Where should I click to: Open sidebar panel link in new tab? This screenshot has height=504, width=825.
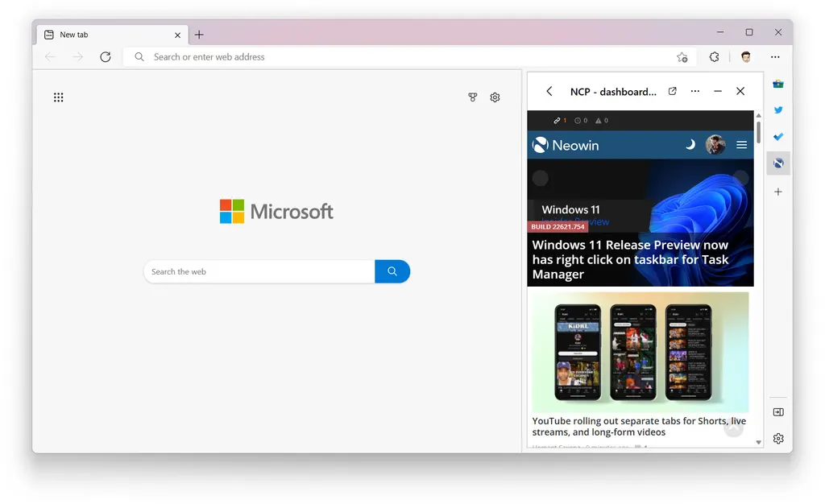coord(673,92)
